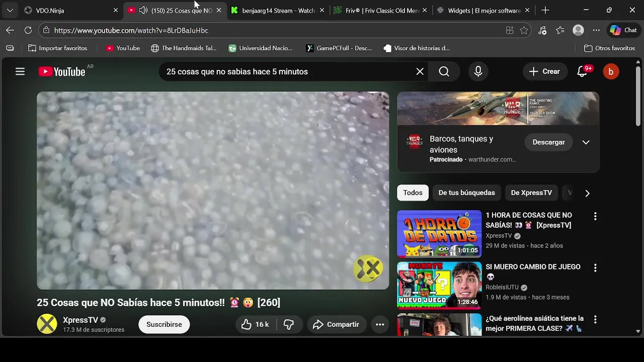Go to YouTube home via logo
644x362 pixels.
coord(62,71)
